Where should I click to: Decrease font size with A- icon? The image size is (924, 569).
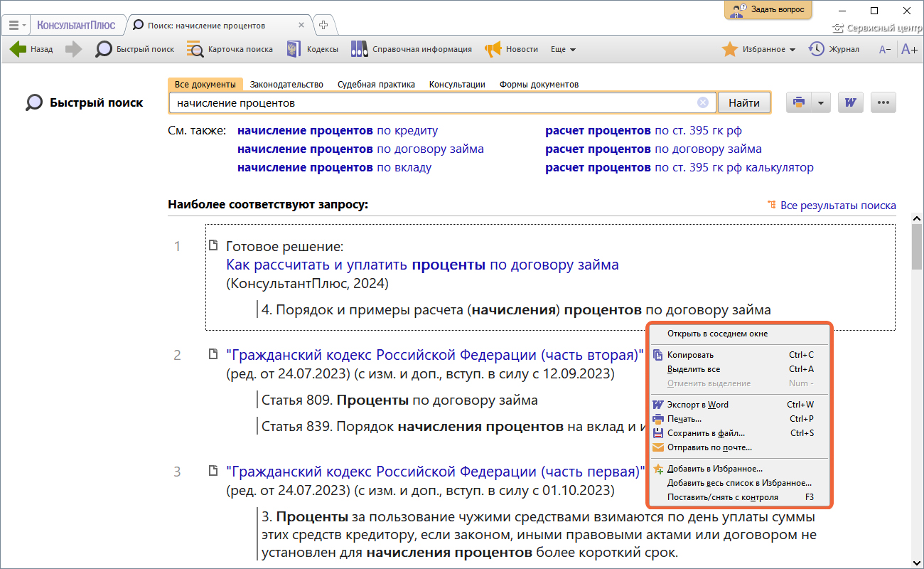coord(885,49)
